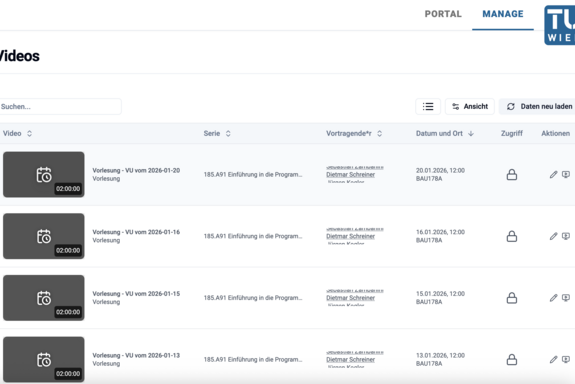
Task: Click the date 16.01.2026, 12:00
Action: click(x=440, y=232)
